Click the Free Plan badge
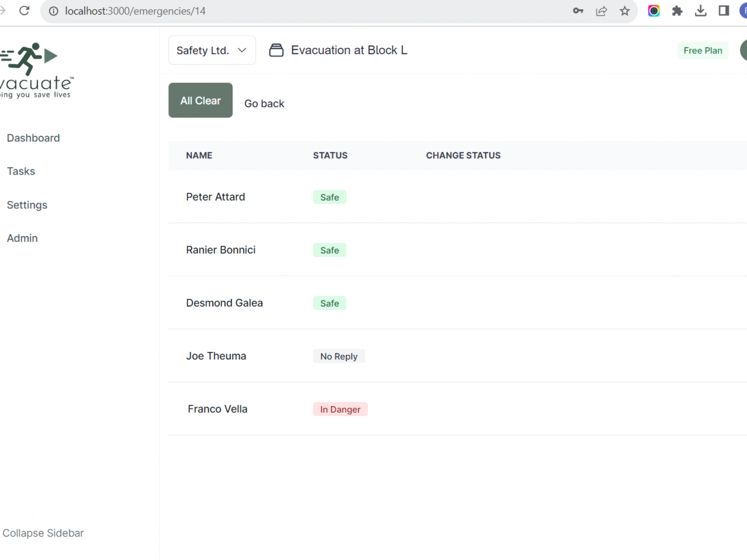Screen dimensions: 747x560 coord(702,51)
